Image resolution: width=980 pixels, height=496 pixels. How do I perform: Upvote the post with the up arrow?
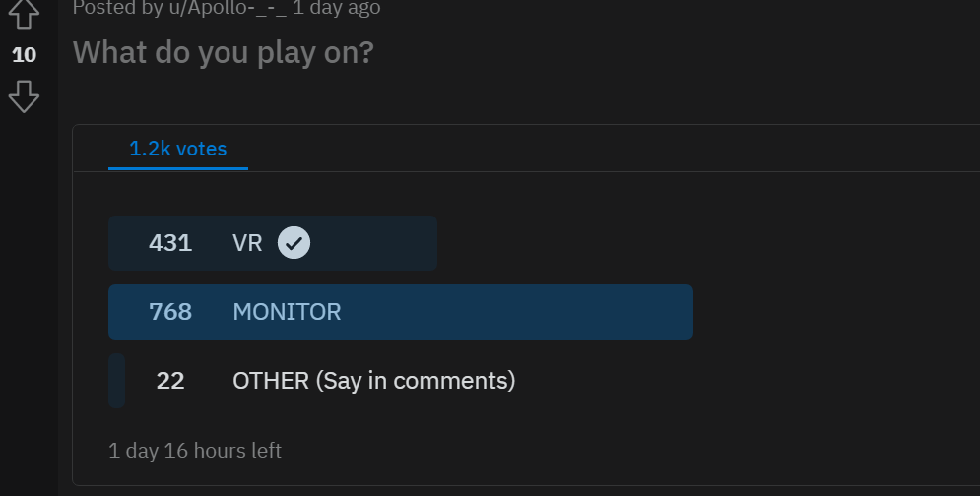tap(24, 14)
